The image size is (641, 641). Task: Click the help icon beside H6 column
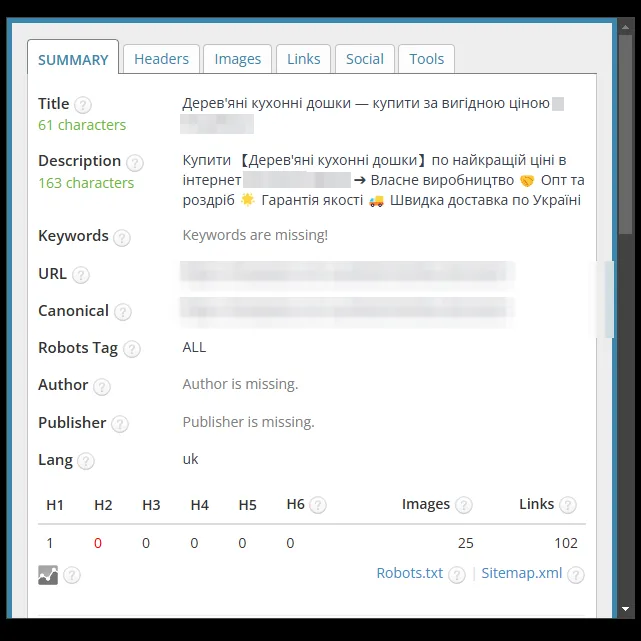click(x=318, y=505)
